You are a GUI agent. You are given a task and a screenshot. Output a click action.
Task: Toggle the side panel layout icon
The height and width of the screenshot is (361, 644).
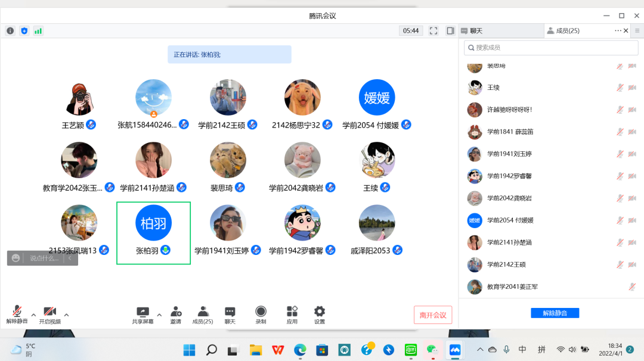tap(450, 31)
